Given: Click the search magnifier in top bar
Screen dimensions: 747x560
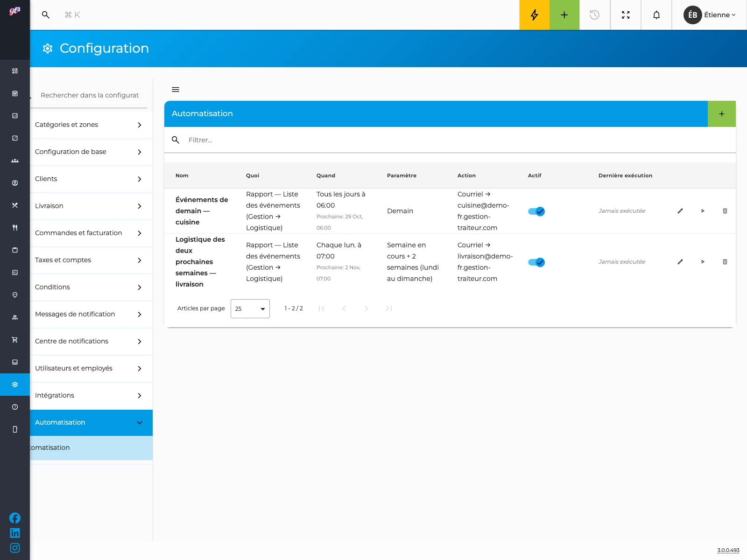Looking at the screenshot, I should (46, 15).
